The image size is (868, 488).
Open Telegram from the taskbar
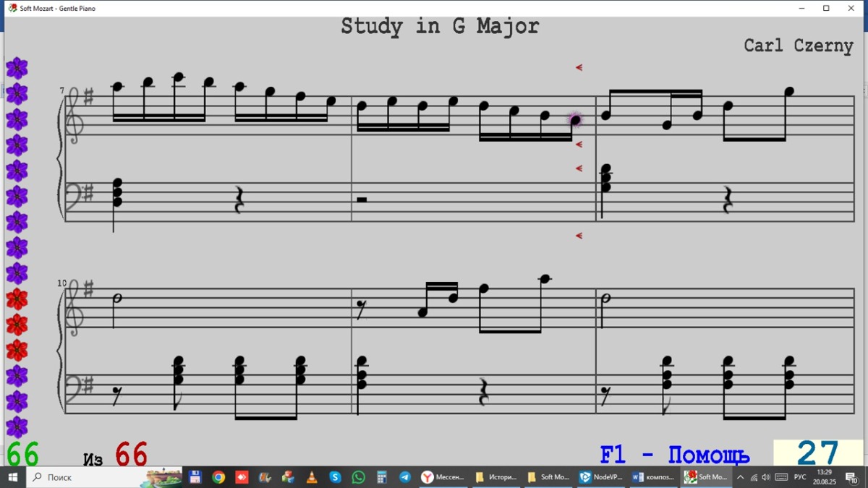click(x=405, y=477)
